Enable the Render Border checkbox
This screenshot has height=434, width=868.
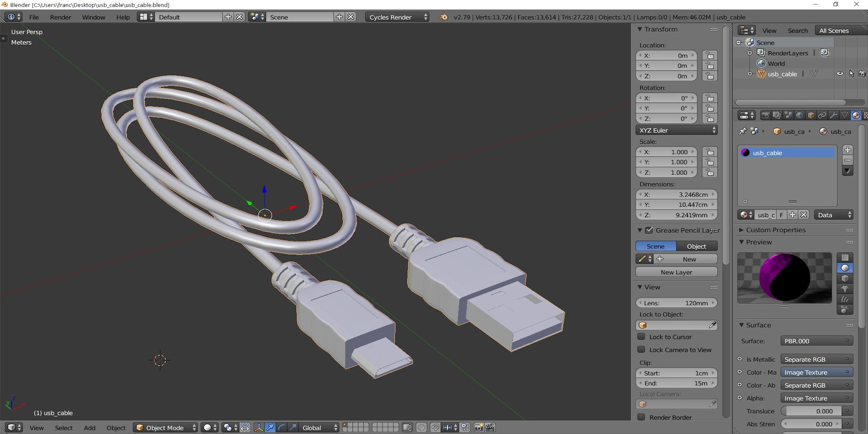point(641,417)
